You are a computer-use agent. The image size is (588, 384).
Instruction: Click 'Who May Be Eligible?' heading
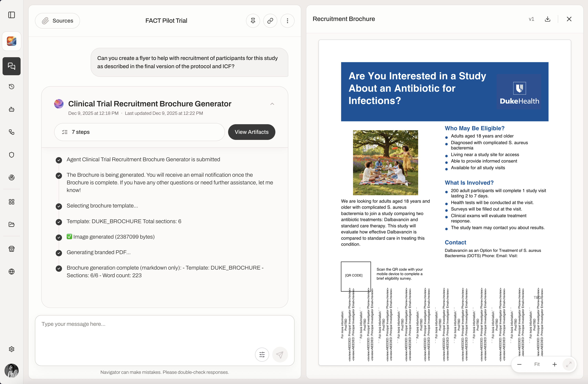[474, 128]
